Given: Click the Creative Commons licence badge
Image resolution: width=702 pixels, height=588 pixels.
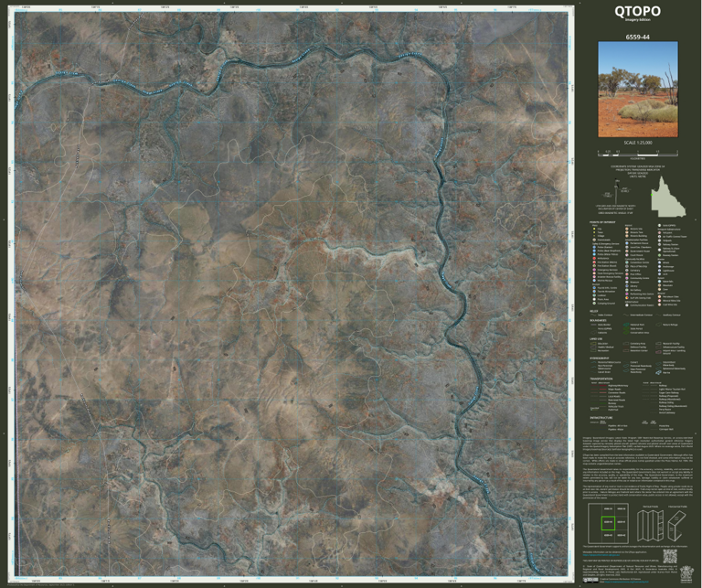Looking at the screenshot, I should pyautogui.click(x=590, y=581).
